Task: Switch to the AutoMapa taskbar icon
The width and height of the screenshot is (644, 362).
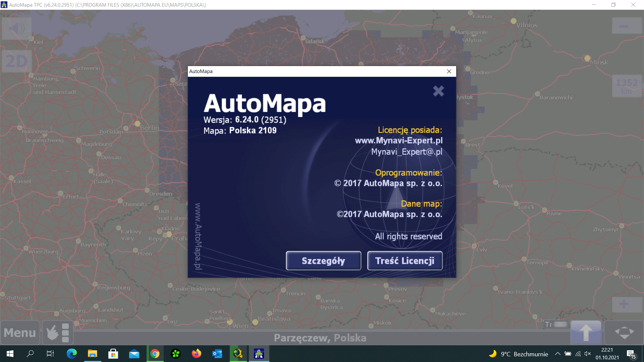Action: [259, 354]
